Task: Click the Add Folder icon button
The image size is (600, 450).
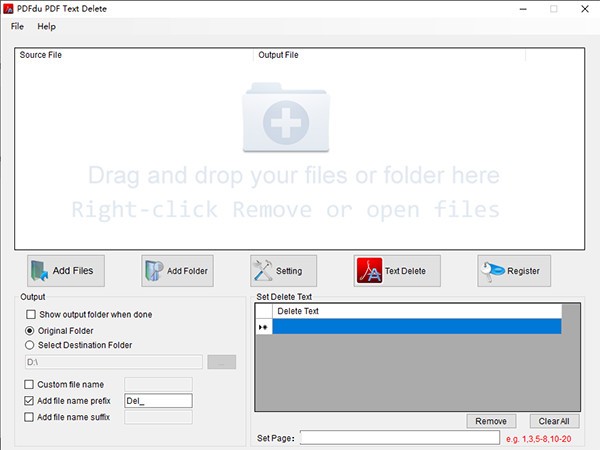Action: point(178,271)
